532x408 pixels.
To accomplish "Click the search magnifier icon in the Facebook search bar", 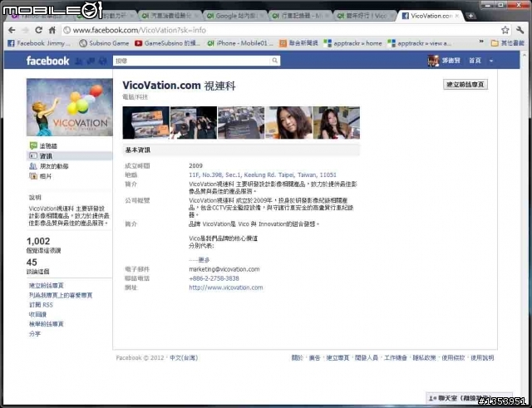I will point(274,61).
